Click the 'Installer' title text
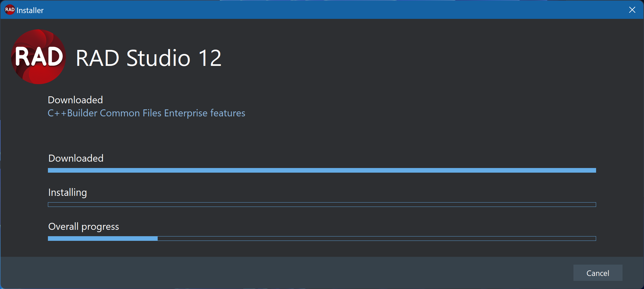Image resolution: width=644 pixels, height=289 pixels. coord(30,10)
